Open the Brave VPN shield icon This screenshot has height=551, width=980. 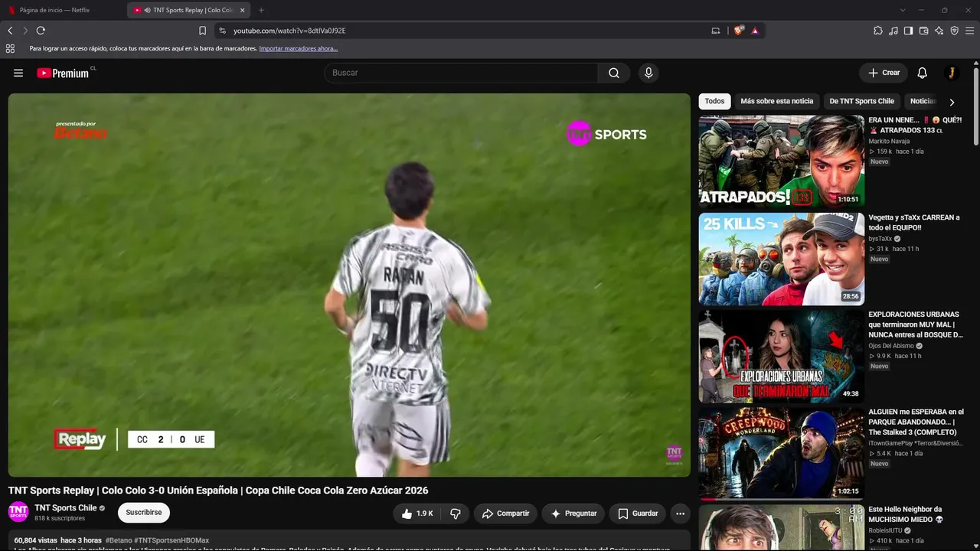coord(954,31)
